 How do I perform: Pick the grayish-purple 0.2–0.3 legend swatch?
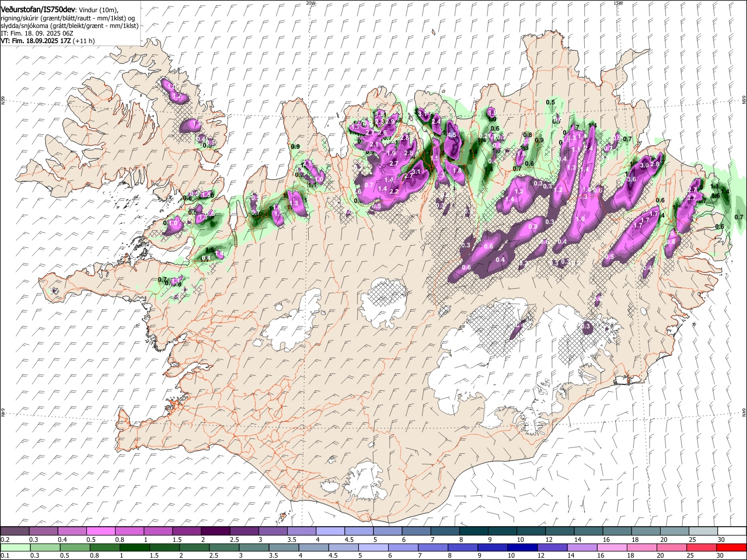coord(15,531)
